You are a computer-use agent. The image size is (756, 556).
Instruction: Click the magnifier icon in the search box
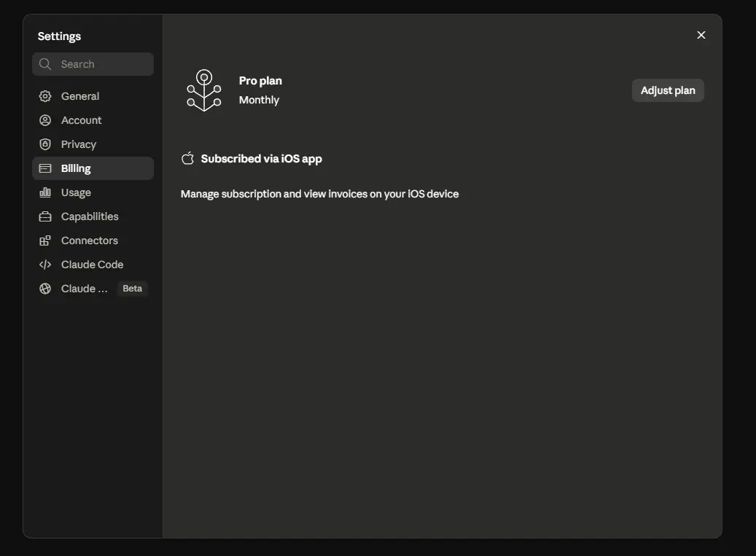pyautogui.click(x=45, y=64)
